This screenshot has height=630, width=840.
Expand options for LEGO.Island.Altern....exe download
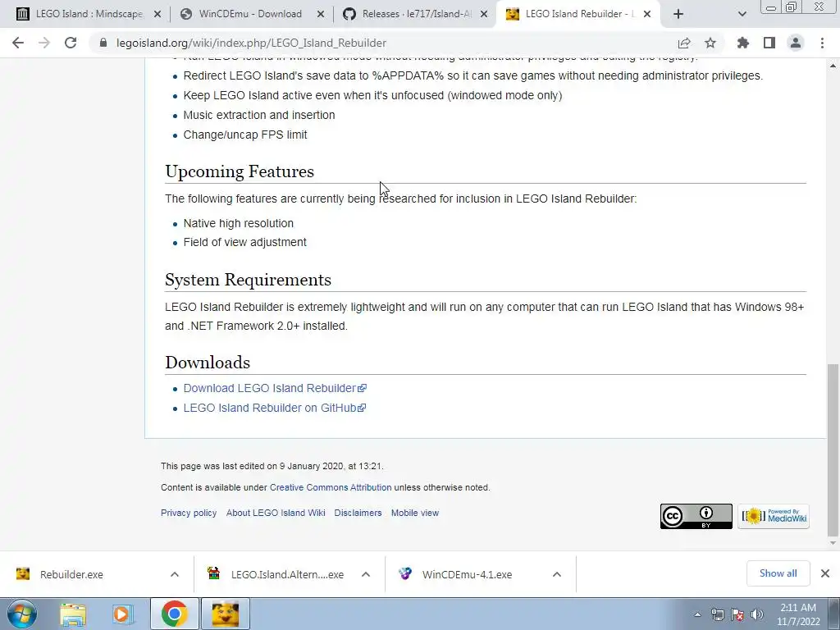[366, 574]
